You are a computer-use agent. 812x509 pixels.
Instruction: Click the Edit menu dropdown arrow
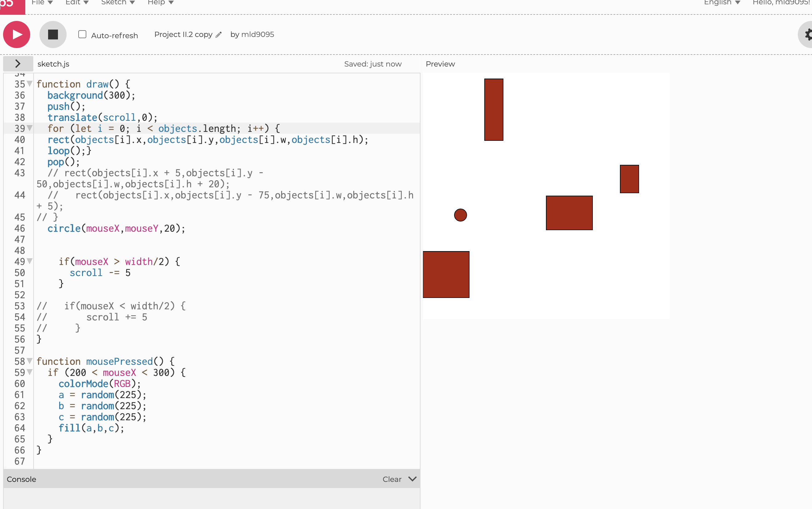(x=86, y=2)
